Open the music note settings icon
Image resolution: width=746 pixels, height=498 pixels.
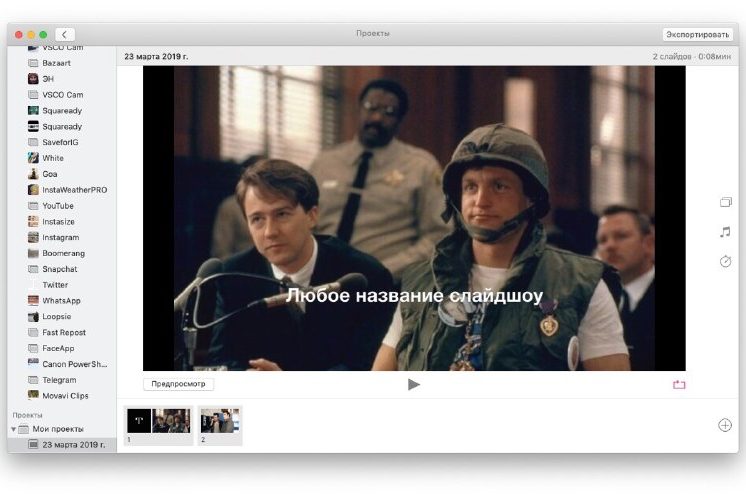(x=725, y=231)
